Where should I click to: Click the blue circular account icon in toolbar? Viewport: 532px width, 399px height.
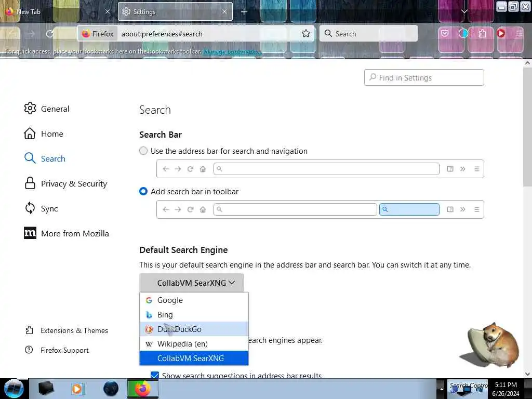[463, 33]
